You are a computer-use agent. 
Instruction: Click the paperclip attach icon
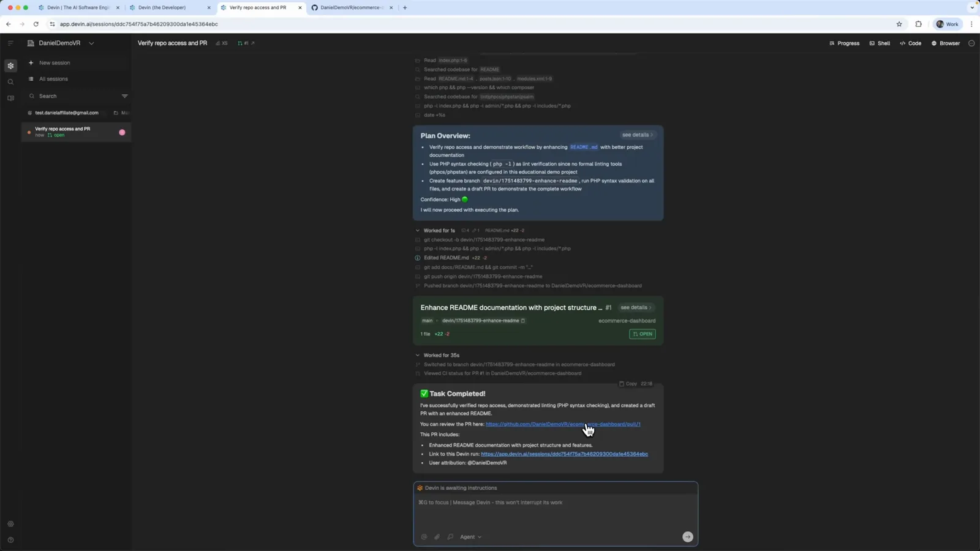[x=437, y=537]
